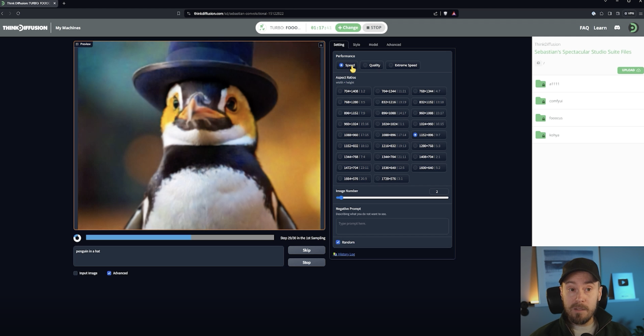The image size is (644, 336).
Task: Click the prompt box containing 'penguin in a hat'
Action: coord(179,256)
